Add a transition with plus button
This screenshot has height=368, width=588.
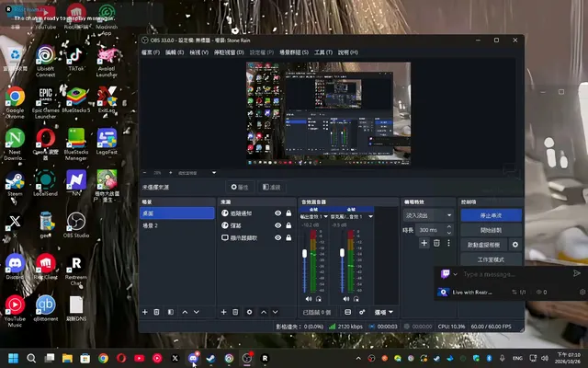tap(424, 243)
